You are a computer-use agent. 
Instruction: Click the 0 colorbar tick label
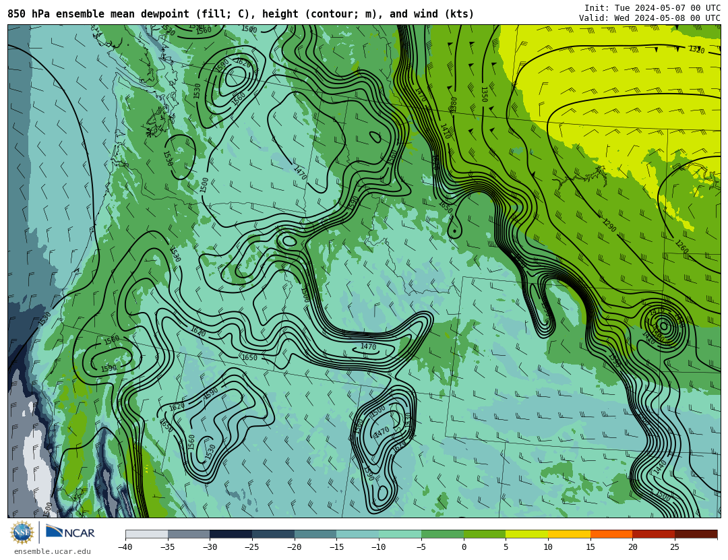point(464,547)
